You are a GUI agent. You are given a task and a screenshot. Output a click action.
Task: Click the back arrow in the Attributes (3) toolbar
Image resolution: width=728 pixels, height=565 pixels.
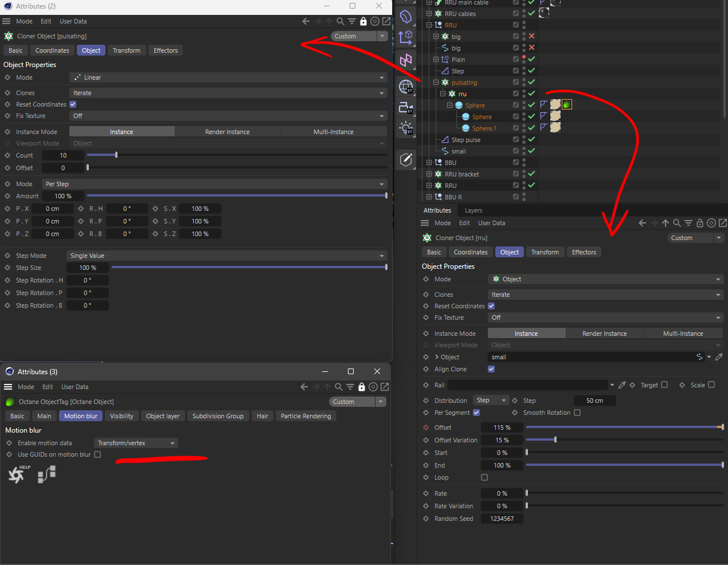click(304, 387)
